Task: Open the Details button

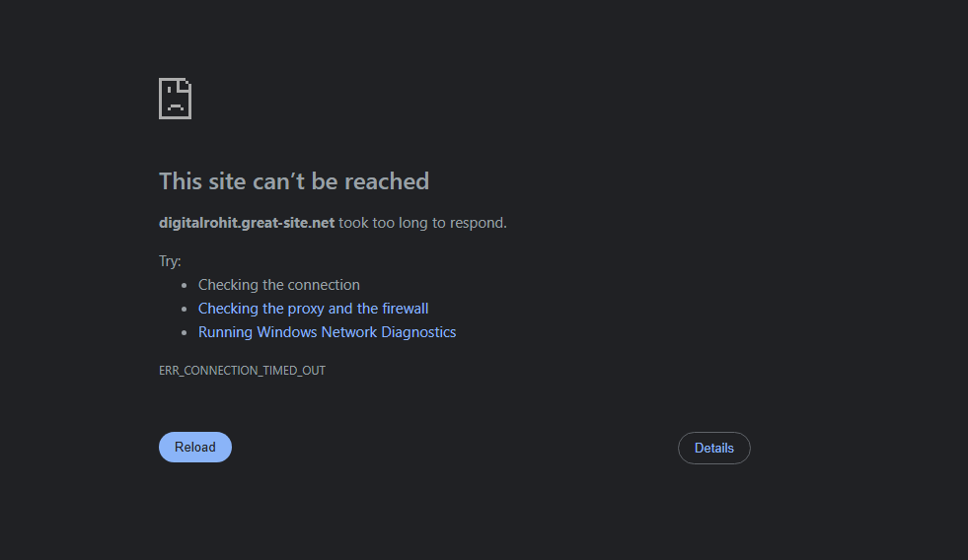Action: pos(713,448)
